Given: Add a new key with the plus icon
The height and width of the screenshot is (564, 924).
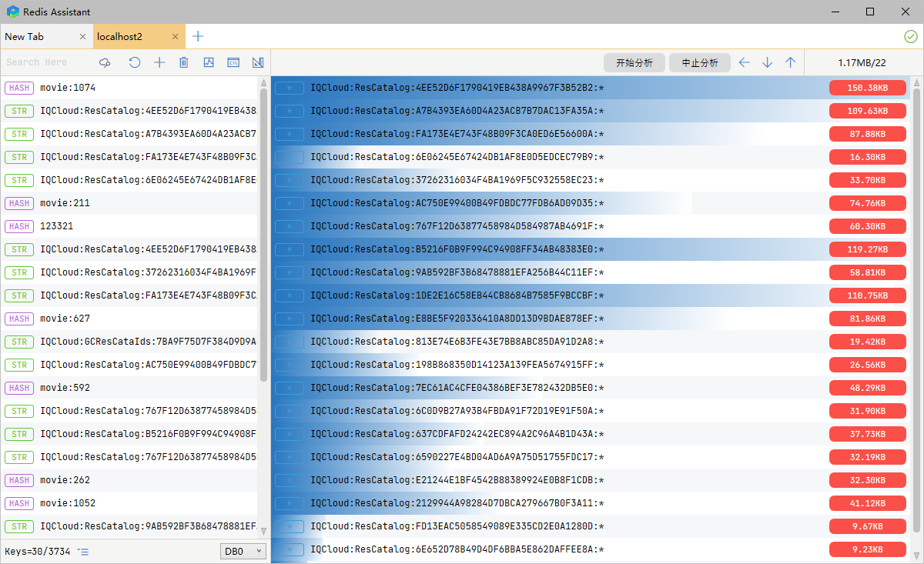Looking at the screenshot, I should coord(159,62).
